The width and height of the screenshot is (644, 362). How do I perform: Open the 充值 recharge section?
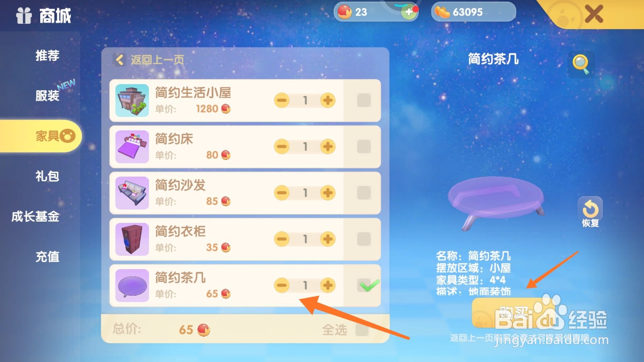47,257
